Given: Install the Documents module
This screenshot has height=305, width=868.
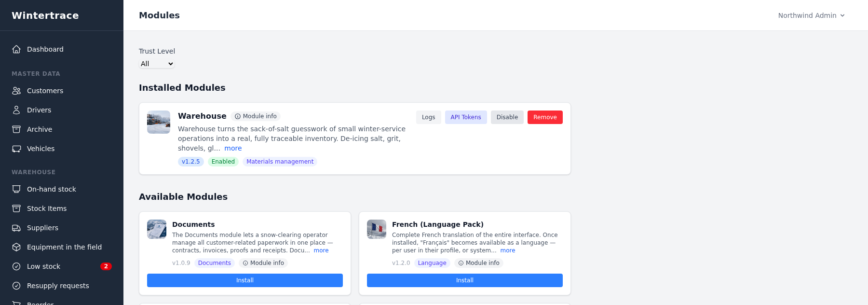Looking at the screenshot, I should click(x=245, y=280).
